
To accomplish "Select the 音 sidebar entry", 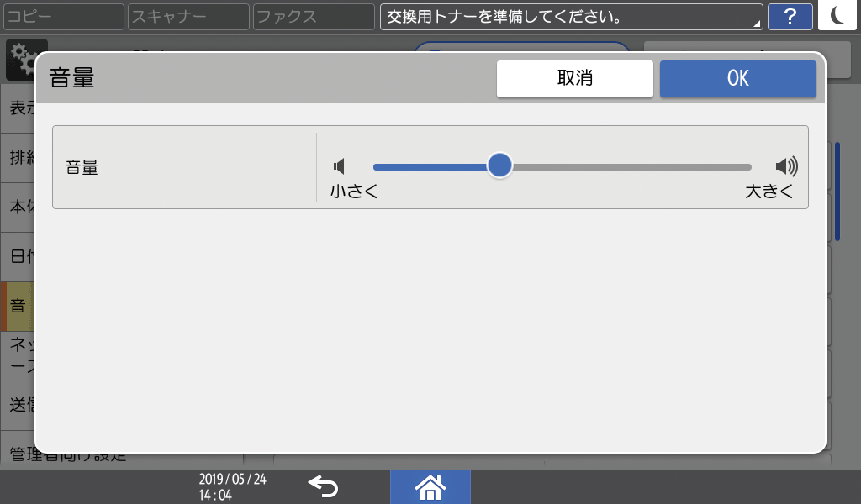I will pos(18,306).
